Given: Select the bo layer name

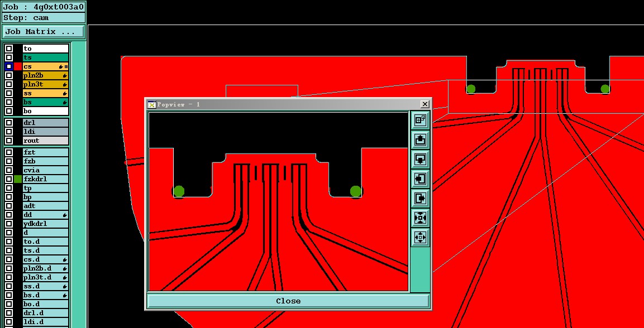Looking at the screenshot, I should coord(46,111).
